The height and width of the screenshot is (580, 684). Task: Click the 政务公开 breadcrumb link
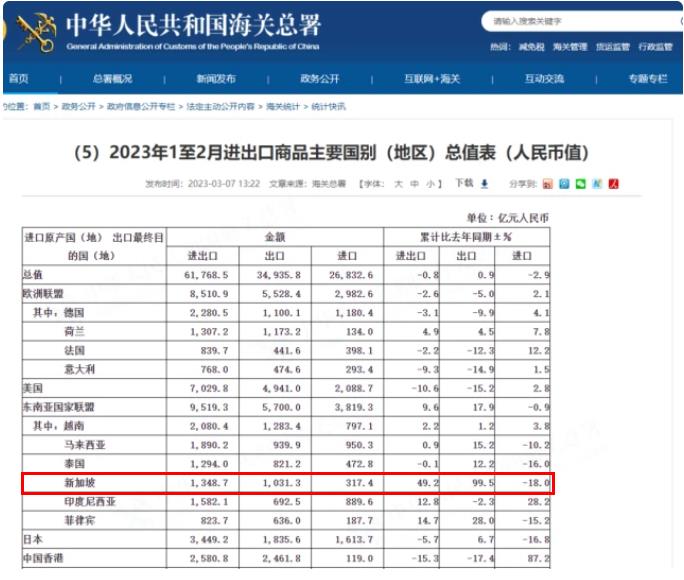pos(78,106)
